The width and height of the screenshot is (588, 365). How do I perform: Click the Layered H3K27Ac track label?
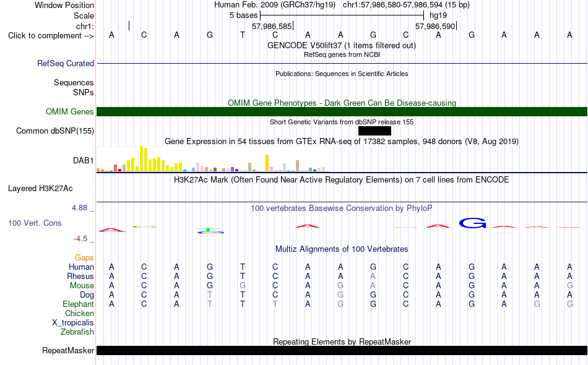click(40, 189)
